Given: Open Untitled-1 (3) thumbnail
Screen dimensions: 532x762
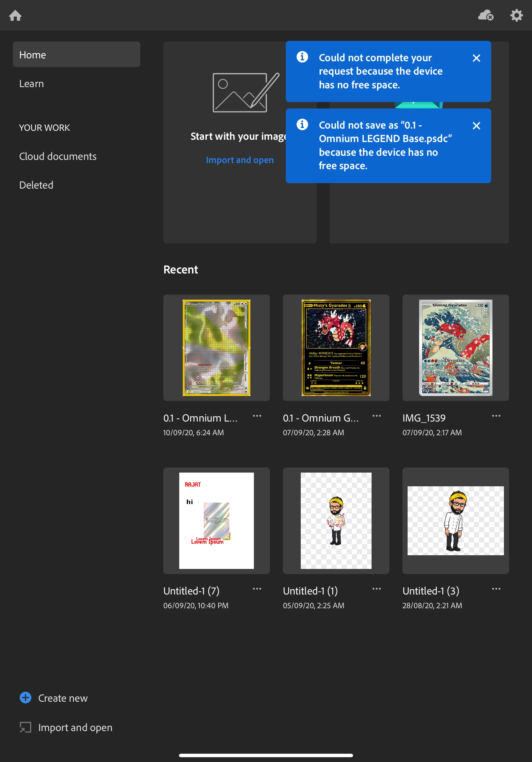Looking at the screenshot, I should (x=456, y=521).
